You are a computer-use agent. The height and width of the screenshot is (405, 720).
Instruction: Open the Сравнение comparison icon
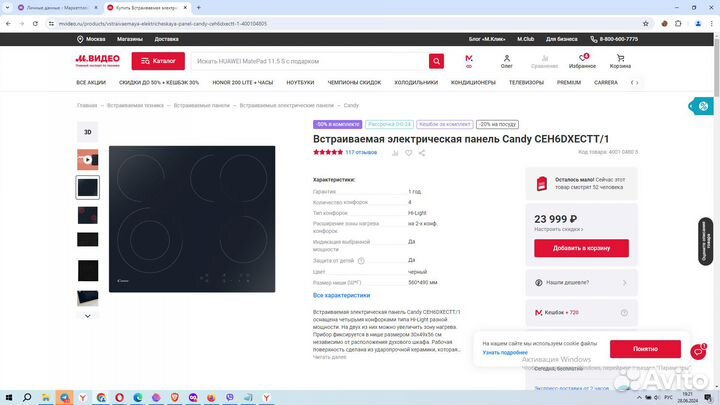click(545, 62)
